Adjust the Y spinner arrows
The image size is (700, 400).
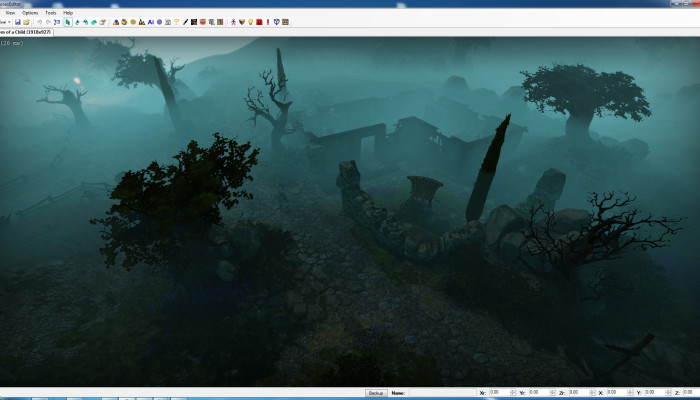668,392
